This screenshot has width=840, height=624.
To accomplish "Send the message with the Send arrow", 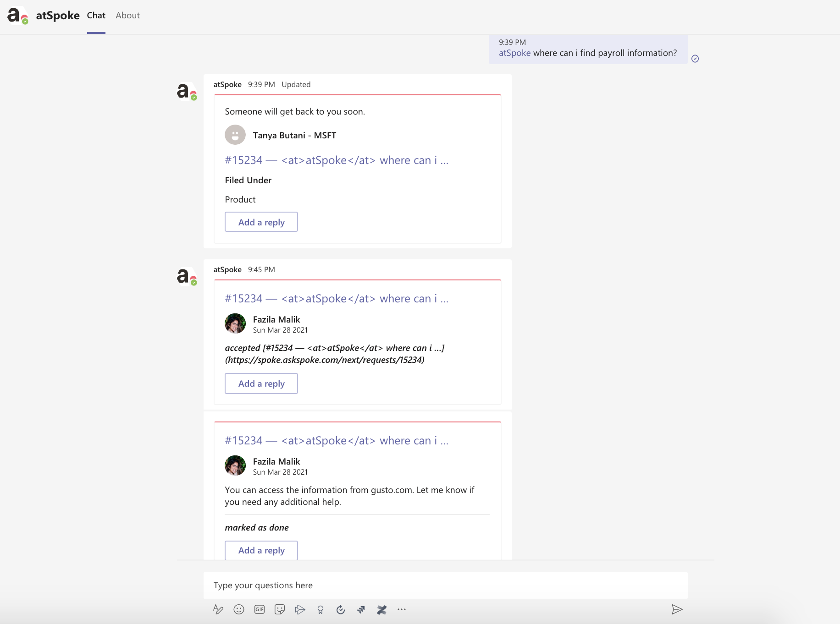I will point(677,609).
